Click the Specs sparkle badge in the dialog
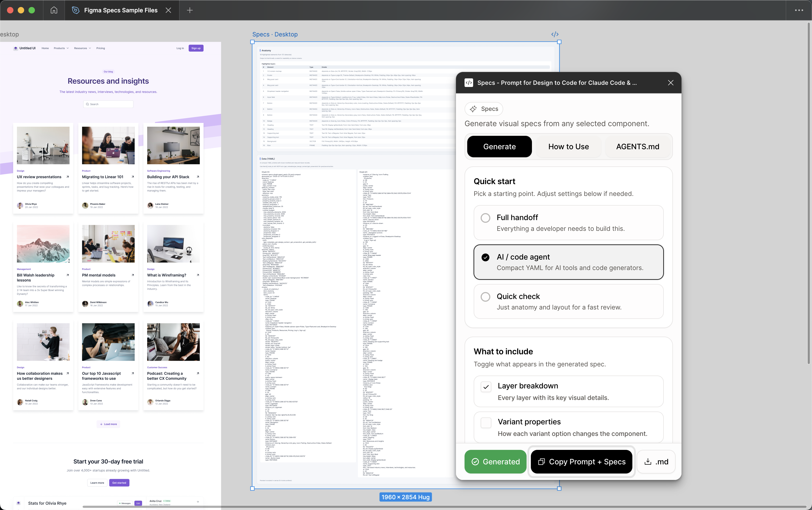This screenshot has width=812, height=510. pos(484,109)
